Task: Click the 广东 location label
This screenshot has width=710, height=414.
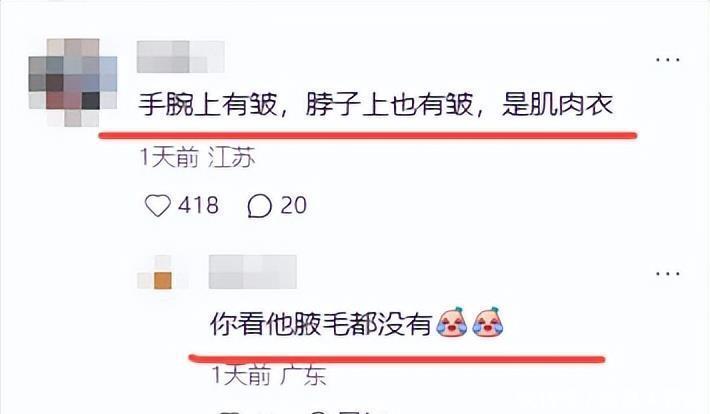Action: (x=303, y=375)
